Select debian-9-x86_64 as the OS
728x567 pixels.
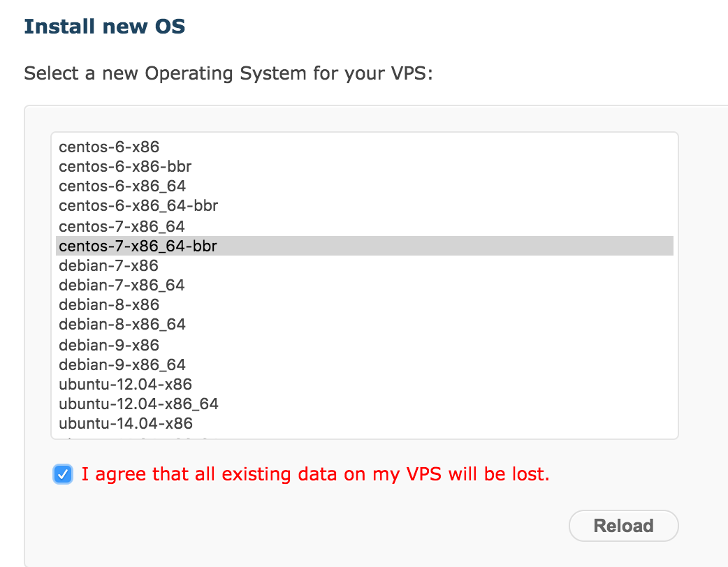[122, 364]
